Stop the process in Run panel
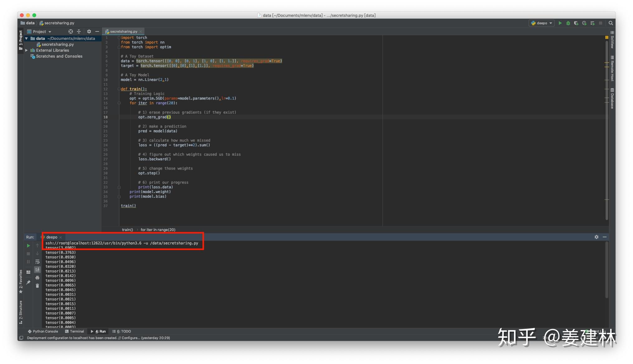Viewport: 633px width, 364px height. click(x=28, y=254)
